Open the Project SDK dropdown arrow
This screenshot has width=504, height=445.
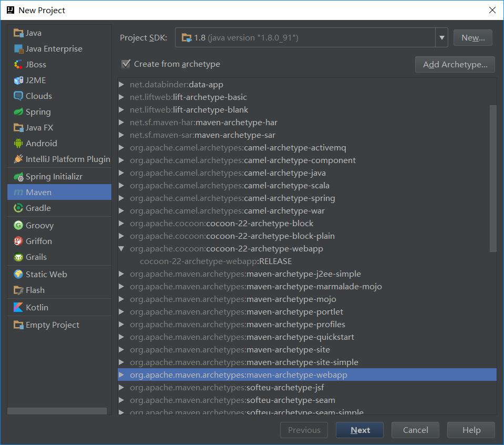coord(441,38)
